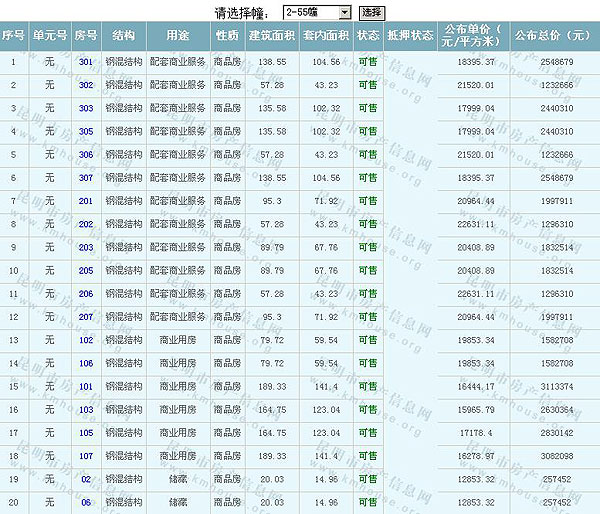
Task: Select room number 302 link
Action: pos(86,85)
